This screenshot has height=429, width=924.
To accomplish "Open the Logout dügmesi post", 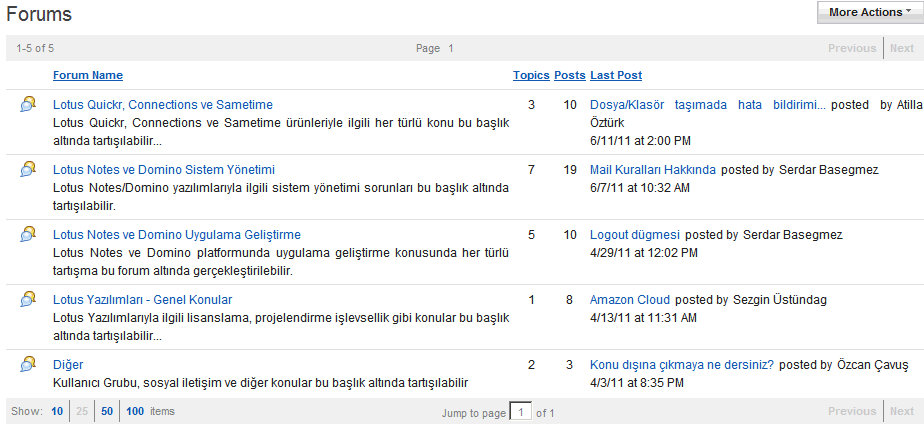I will pos(634,235).
